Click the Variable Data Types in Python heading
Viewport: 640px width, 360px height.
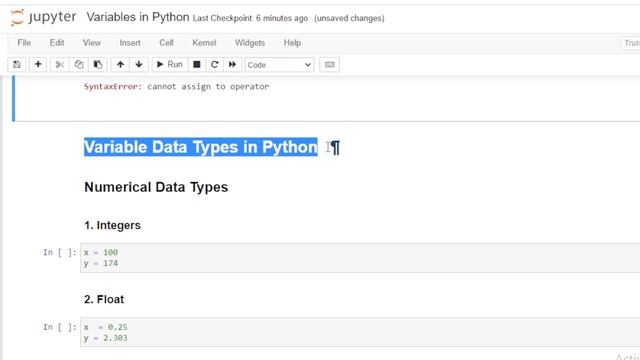pos(200,147)
